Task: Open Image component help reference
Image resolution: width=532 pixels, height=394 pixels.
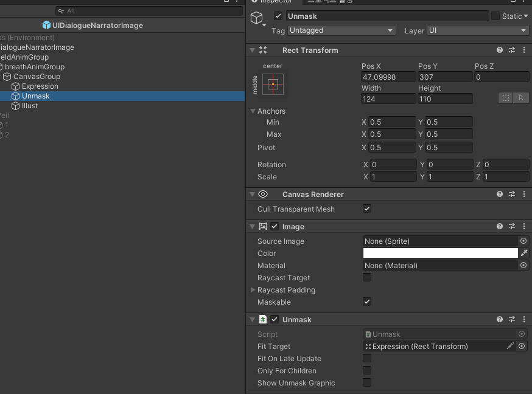Action: (x=499, y=226)
